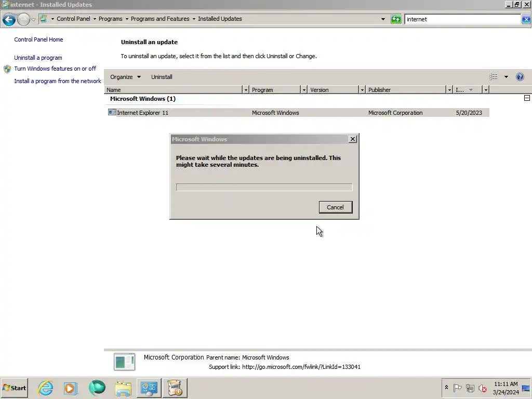Click the muted volume tray icon

point(483,388)
